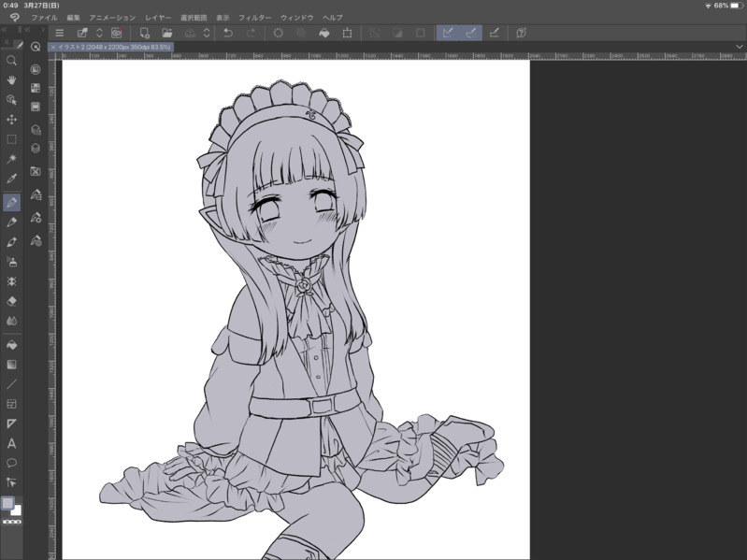Viewport: 747px width, 560px height.
Task: Open the フィルター menu
Action: pos(255,18)
